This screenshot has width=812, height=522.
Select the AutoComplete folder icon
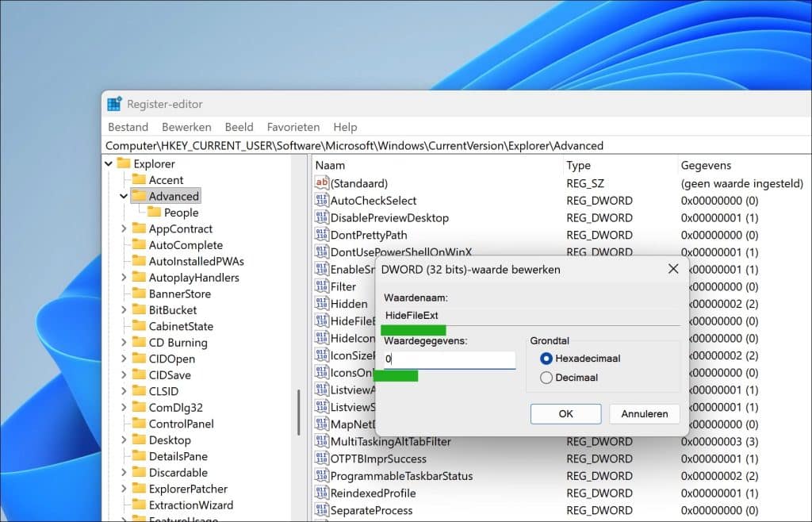click(139, 244)
